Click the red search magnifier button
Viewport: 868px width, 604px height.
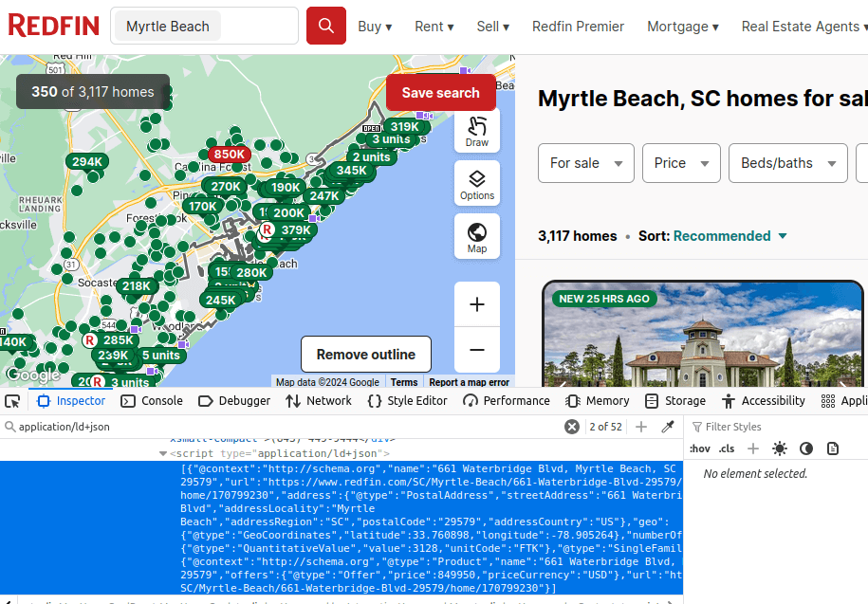click(x=326, y=26)
